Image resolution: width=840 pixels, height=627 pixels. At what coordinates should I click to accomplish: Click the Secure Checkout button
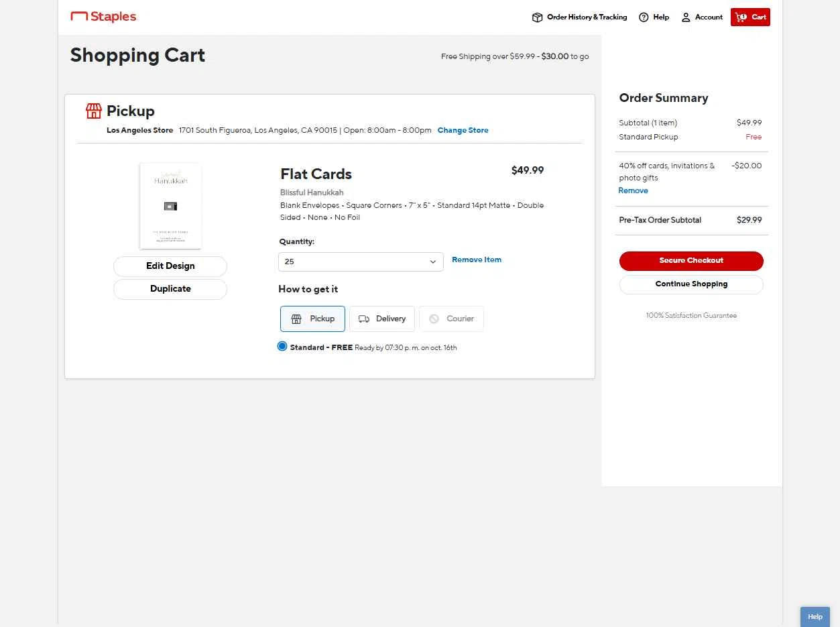click(691, 261)
